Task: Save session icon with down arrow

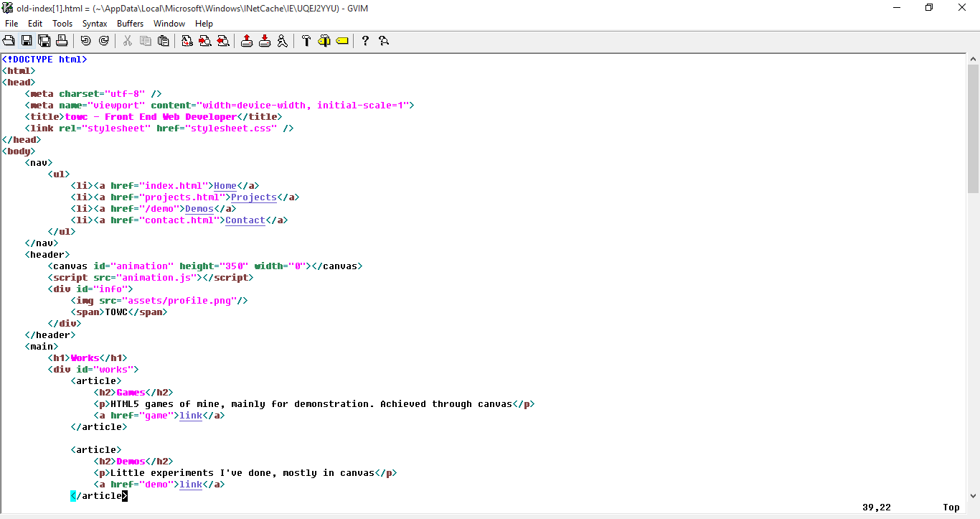Action: coord(265,41)
